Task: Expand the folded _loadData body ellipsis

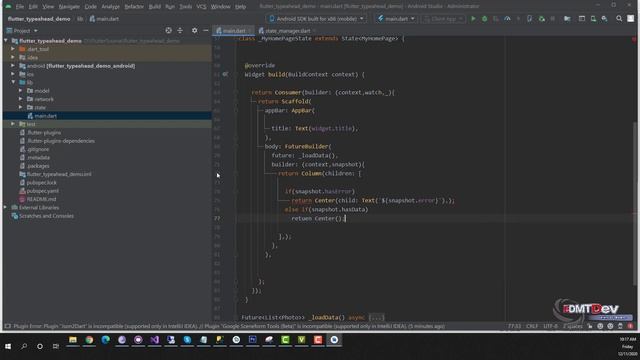Action: (x=376, y=317)
